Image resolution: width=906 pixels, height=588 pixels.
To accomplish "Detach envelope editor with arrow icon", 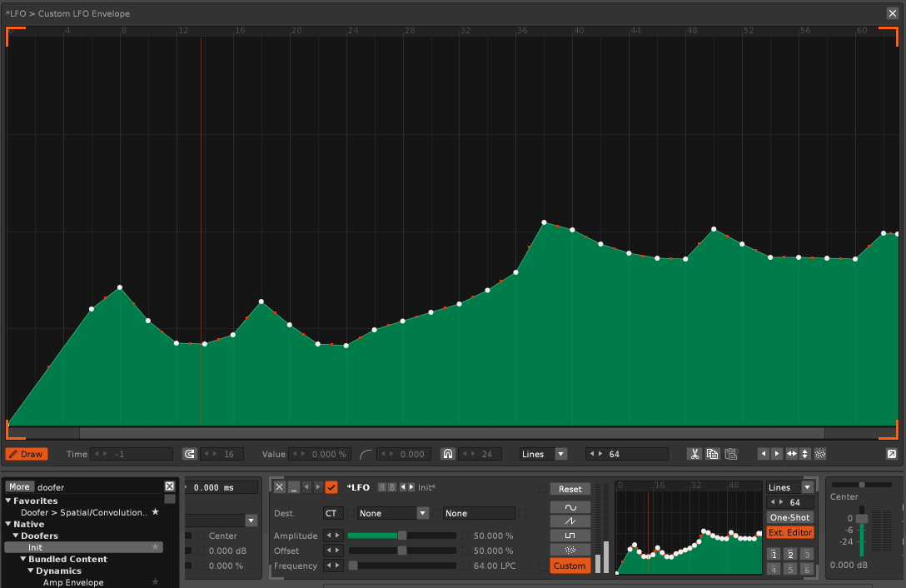I will click(891, 454).
